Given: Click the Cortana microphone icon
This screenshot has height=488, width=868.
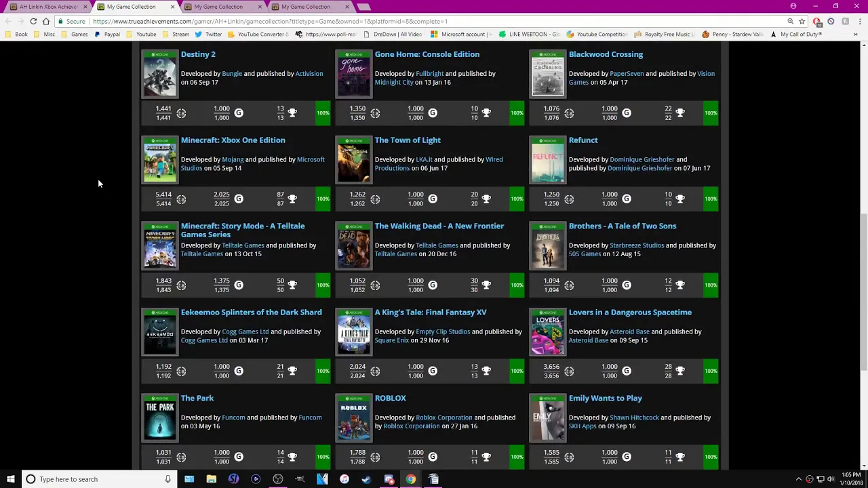Looking at the screenshot, I should pyautogui.click(x=167, y=479).
